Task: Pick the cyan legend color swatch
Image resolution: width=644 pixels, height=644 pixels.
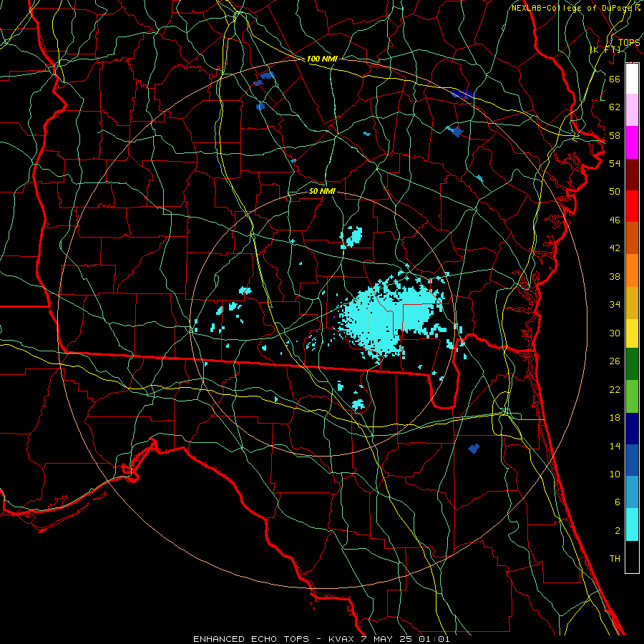Action: pyautogui.click(x=632, y=525)
